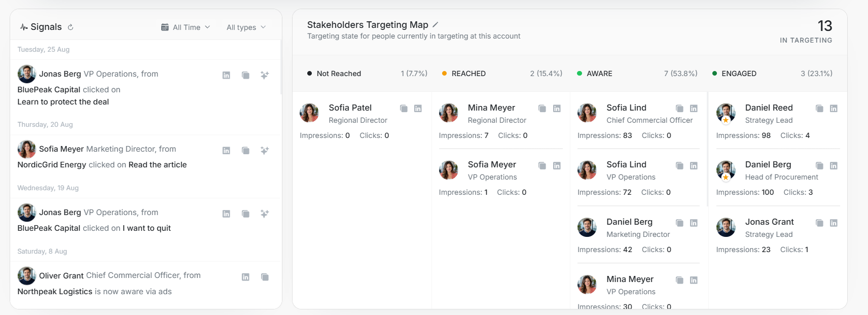Open LinkedIn for Sofia Meyer's NordicGrid signal
Viewport: 868px width, 315px height.
pyautogui.click(x=226, y=151)
